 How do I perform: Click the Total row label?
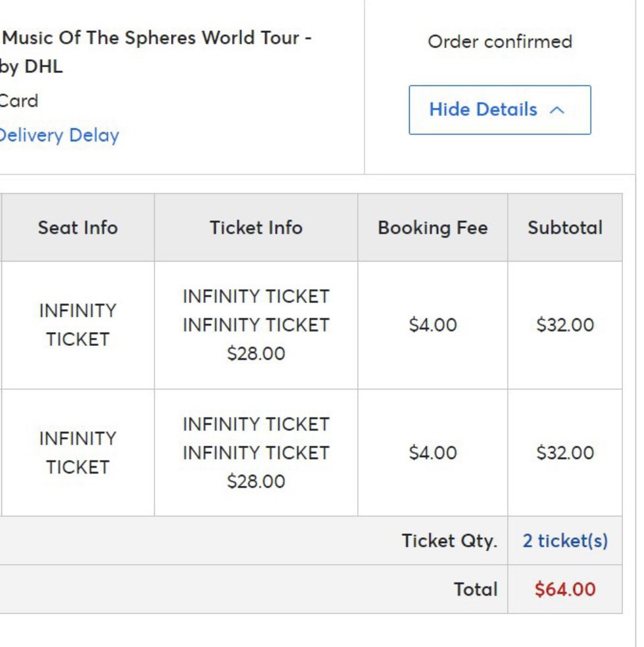pos(474,590)
